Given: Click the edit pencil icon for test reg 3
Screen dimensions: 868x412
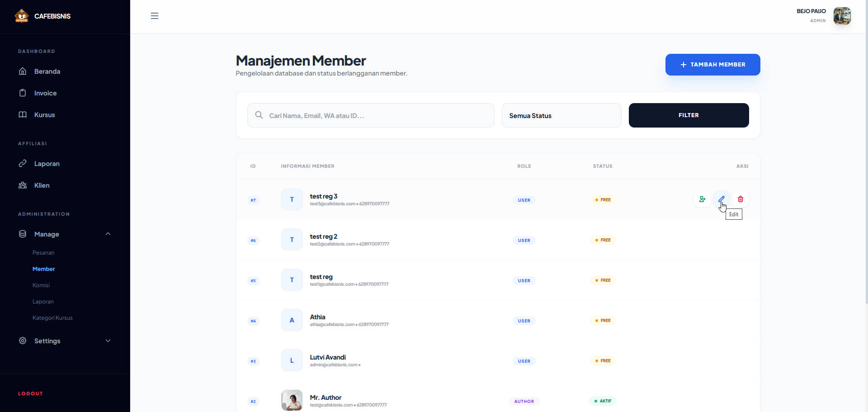Looking at the screenshot, I should (721, 199).
